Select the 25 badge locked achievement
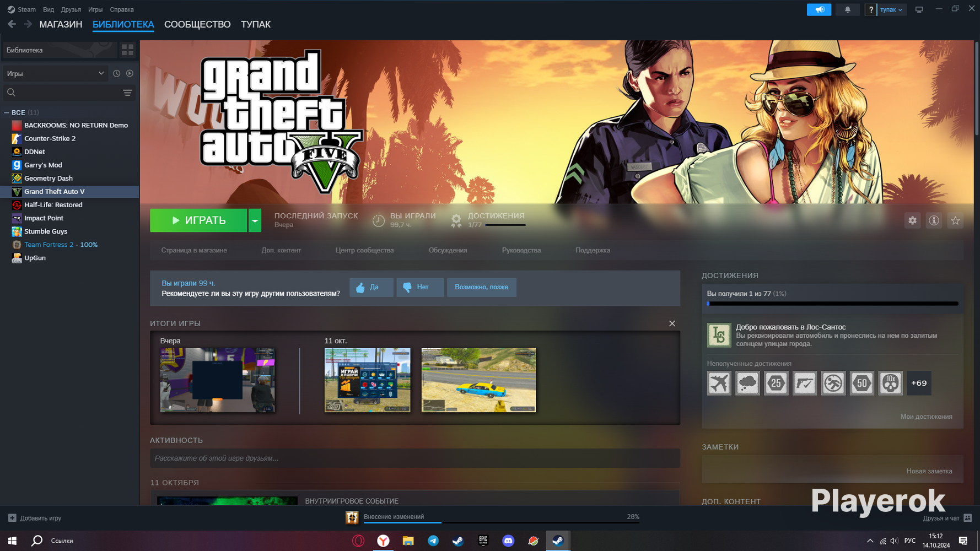The image size is (980, 551). coord(776,383)
